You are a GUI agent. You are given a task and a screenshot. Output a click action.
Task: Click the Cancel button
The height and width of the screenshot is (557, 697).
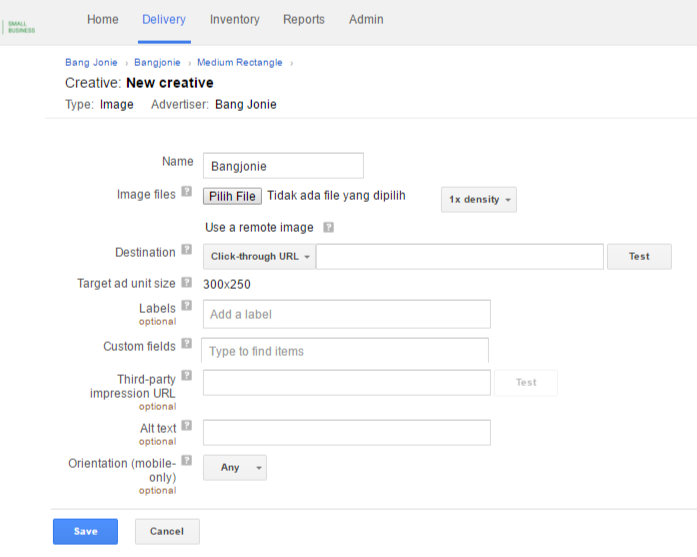pyautogui.click(x=167, y=531)
